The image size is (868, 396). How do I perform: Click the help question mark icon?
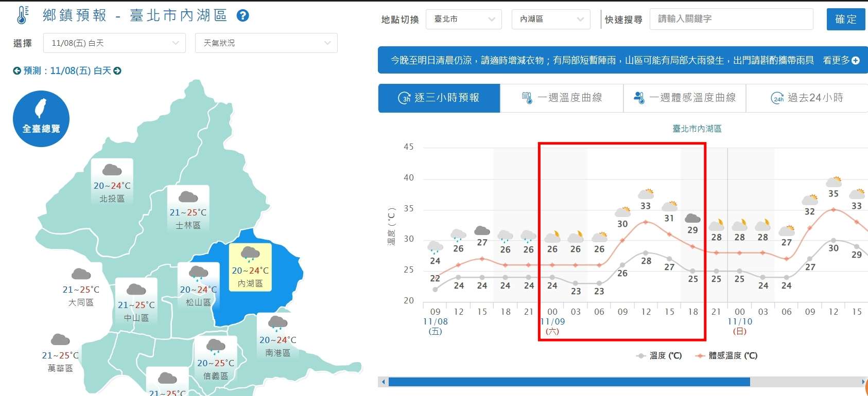click(x=242, y=15)
